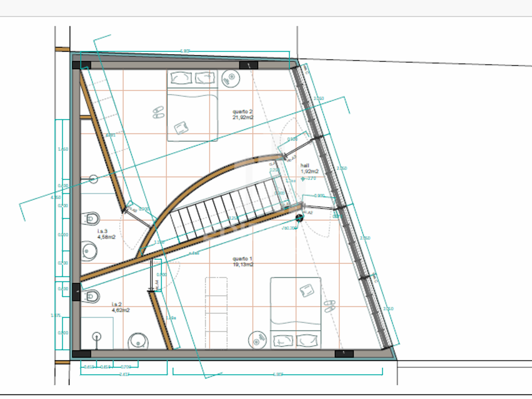532x399 pixels.
Task: Select the toilet symbol in i.s.2
Action: [90, 296]
